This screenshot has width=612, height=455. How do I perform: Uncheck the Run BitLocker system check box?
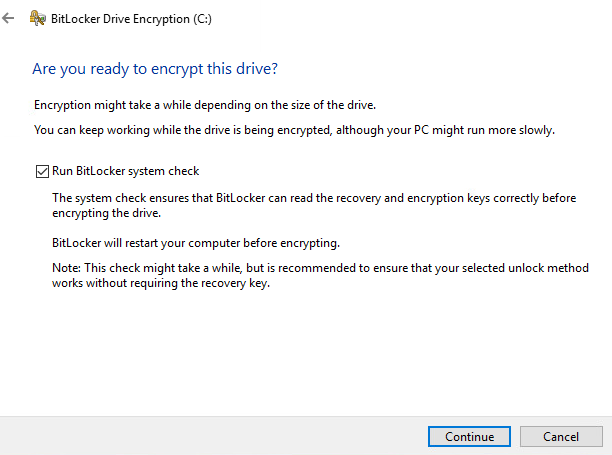pyautogui.click(x=42, y=171)
